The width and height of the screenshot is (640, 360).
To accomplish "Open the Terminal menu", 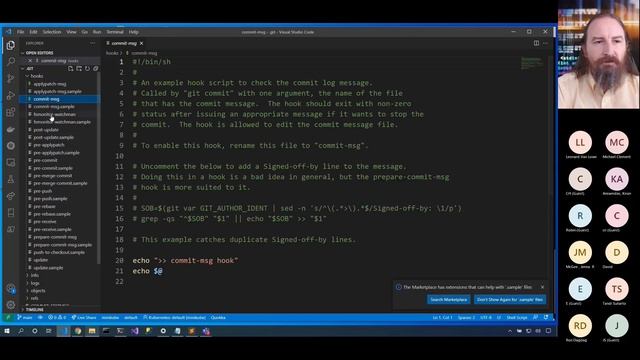I will pos(115,32).
